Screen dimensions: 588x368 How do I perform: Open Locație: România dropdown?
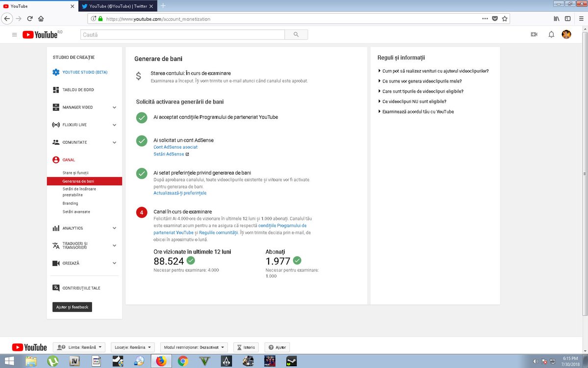tap(133, 347)
